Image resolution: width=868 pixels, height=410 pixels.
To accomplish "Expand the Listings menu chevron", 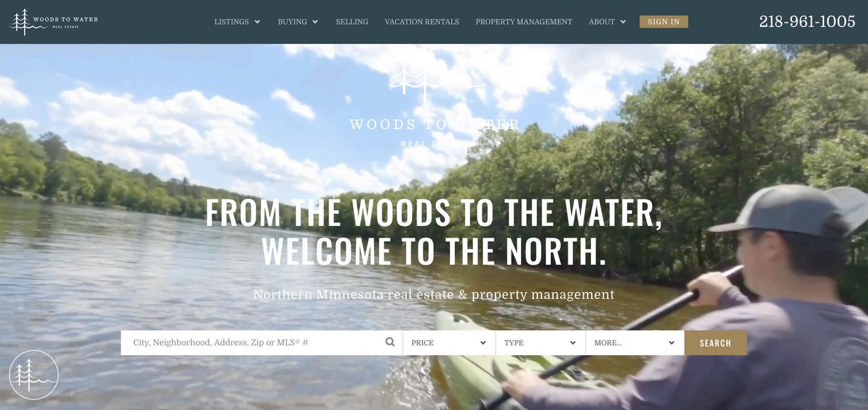I will (x=257, y=22).
